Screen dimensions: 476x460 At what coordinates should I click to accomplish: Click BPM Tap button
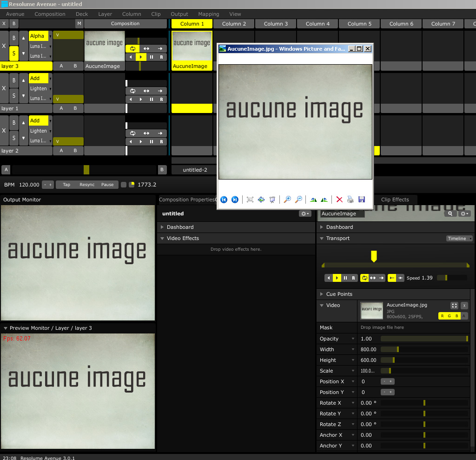point(66,185)
